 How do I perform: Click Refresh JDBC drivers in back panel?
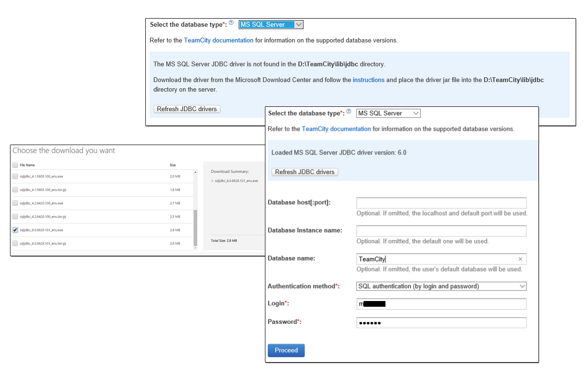[x=187, y=109]
